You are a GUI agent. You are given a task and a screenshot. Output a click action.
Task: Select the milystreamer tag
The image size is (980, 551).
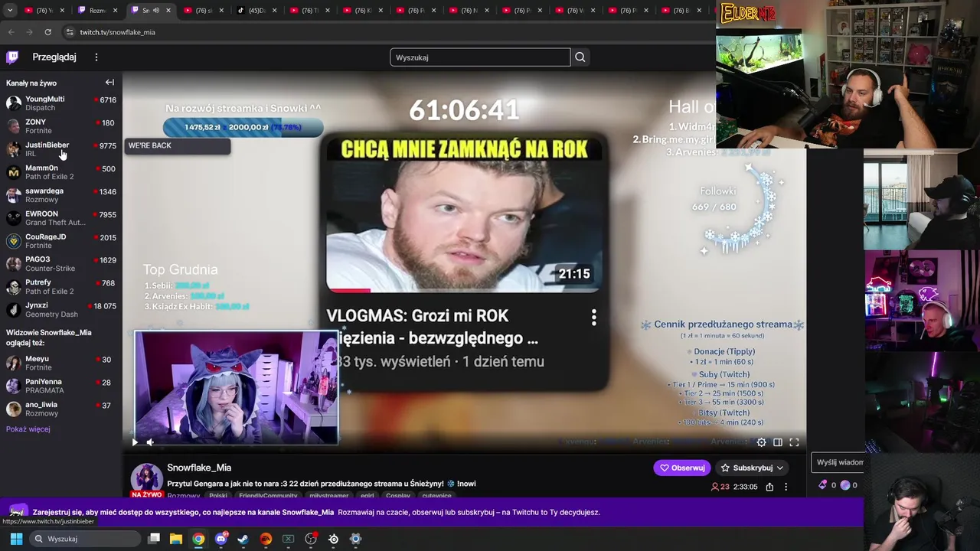click(328, 495)
